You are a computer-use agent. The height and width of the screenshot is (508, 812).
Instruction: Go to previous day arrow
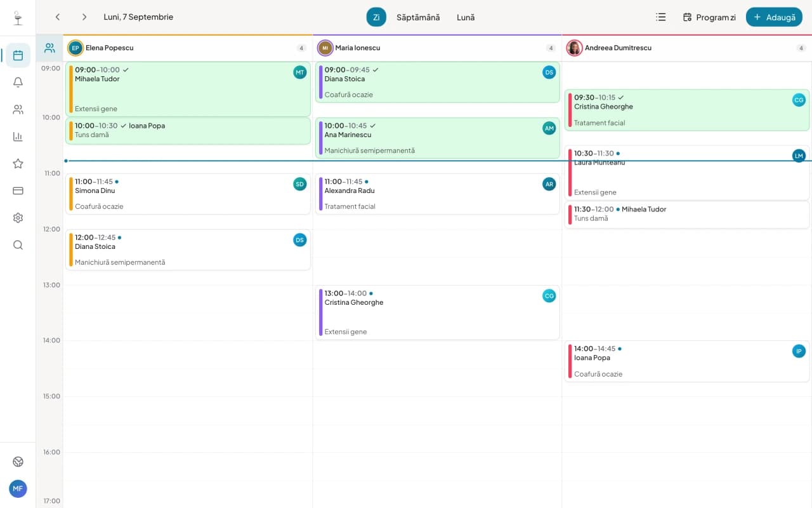[x=58, y=17]
